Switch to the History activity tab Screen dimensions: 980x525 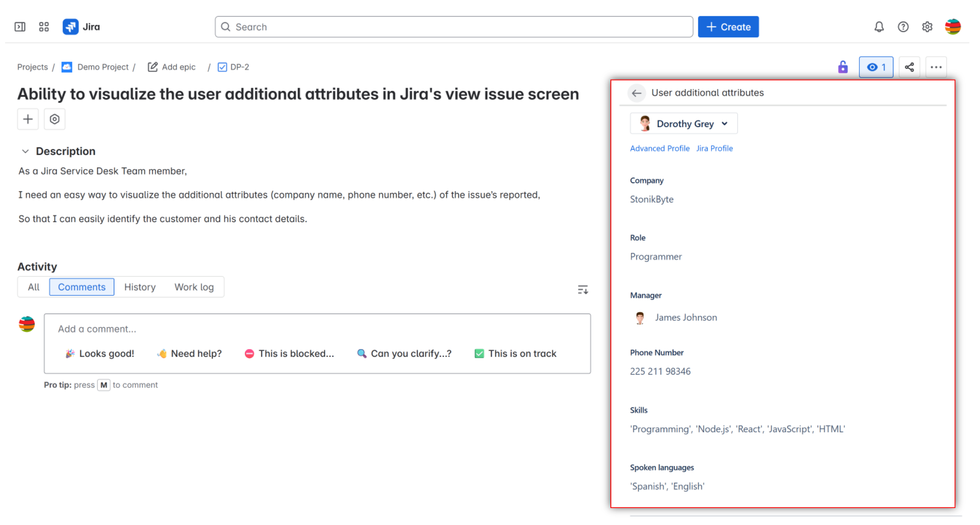pyautogui.click(x=140, y=287)
